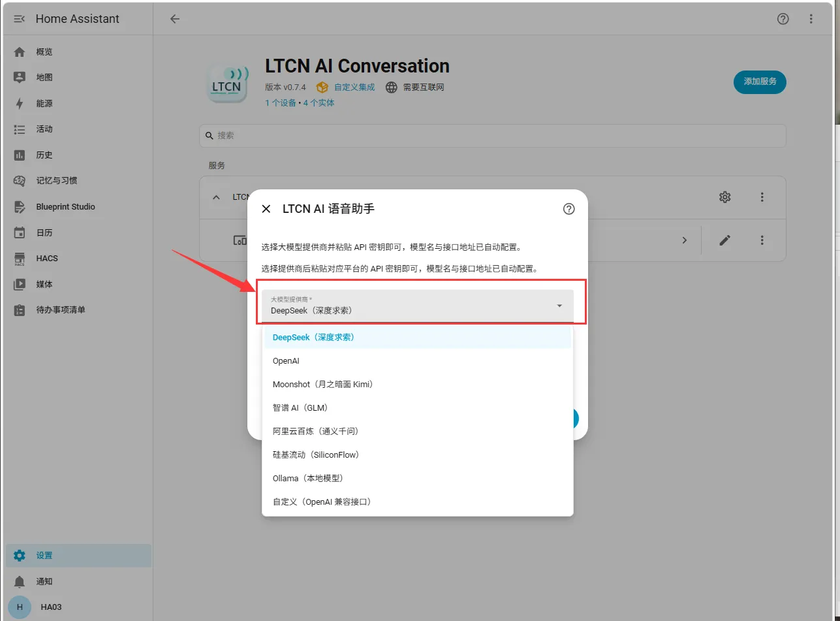The height and width of the screenshot is (621, 840).
Task: Open top bar three-dot overflow menu
Action: pyautogui.click(x=811, y=19)
